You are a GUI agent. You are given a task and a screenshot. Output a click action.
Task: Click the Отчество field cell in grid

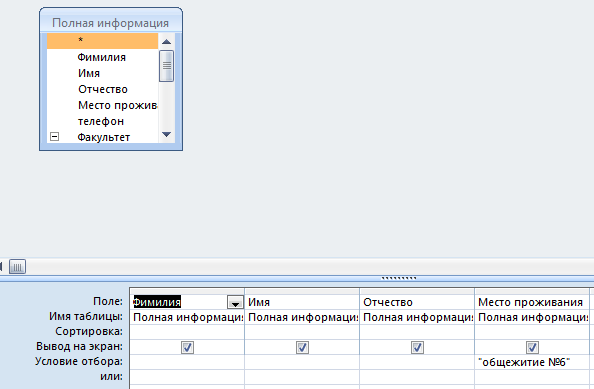point(417,302)
